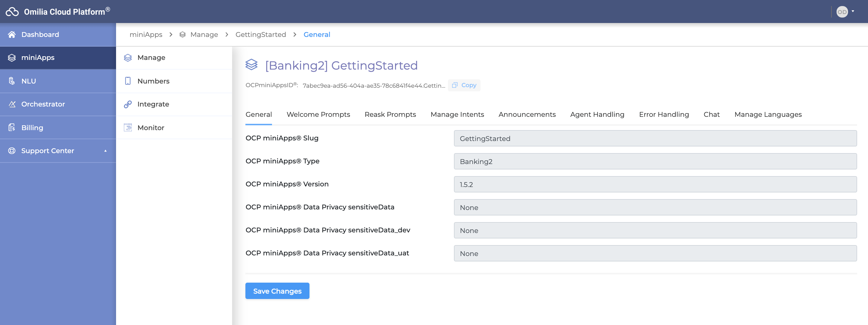Click the miniApps breadcrumb link

coord(146,34)
